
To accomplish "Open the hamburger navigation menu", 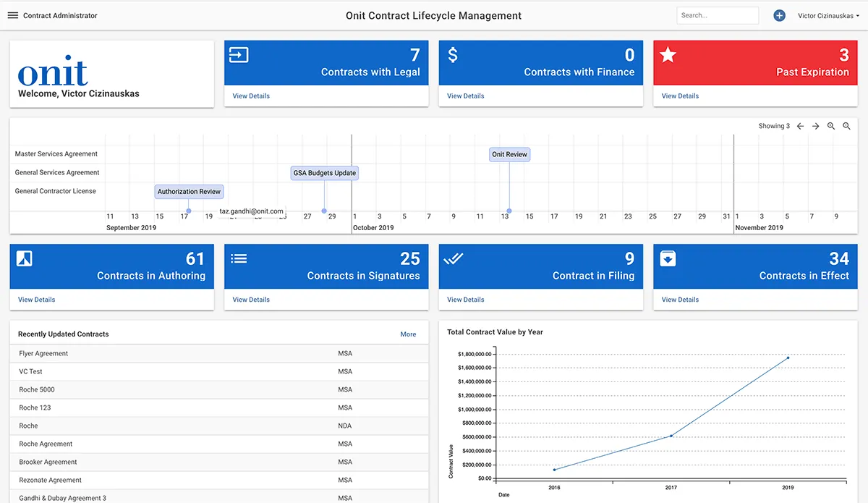I will coord(13,15).
